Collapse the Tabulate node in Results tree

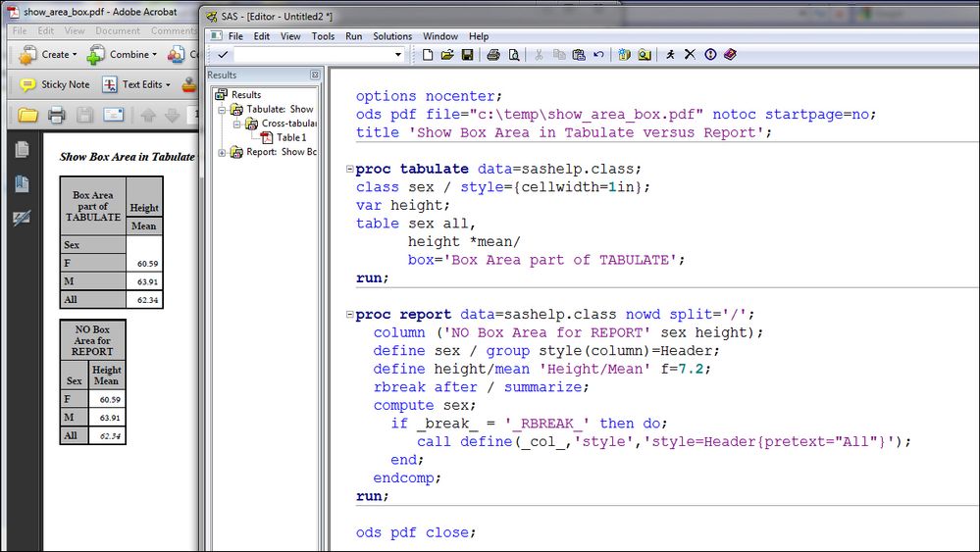[223, 110]
